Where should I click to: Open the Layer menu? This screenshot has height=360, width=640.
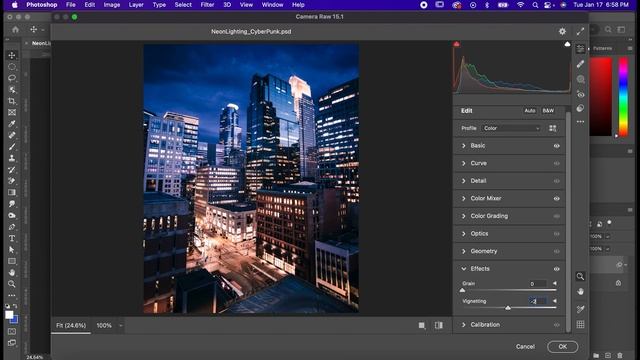(136, 5)
